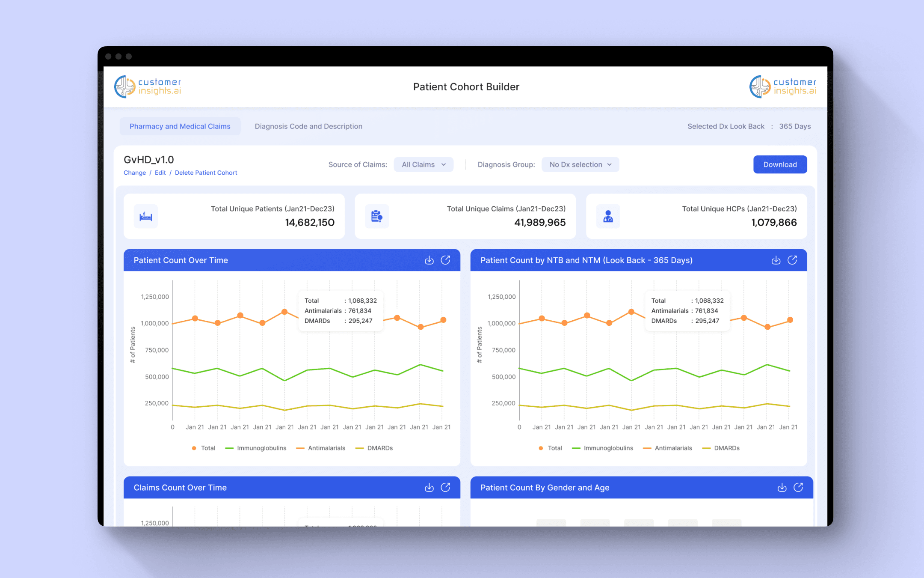Expand the Claims Count Over Time panel
The width and height of the screenshot is (924, 578).
445,488
